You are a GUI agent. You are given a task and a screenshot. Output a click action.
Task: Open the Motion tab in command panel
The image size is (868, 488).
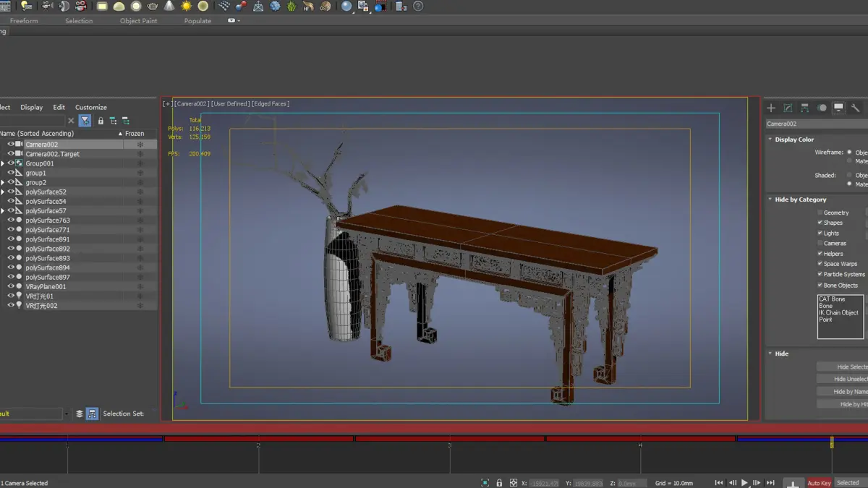822,108
